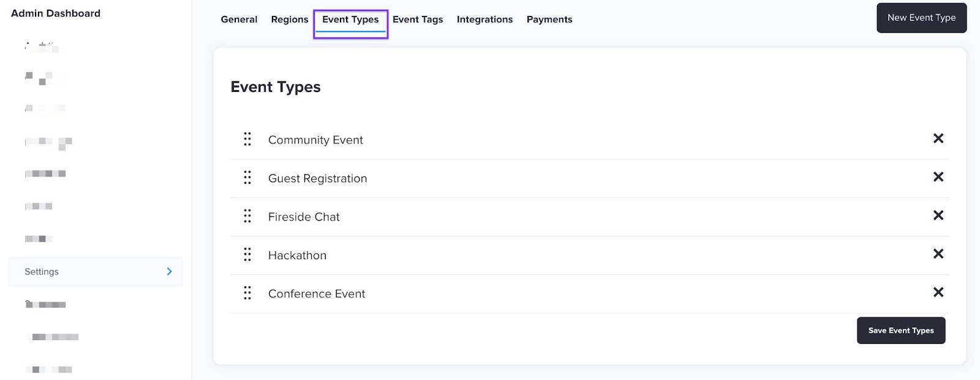Click drag handle beside Guest Registration
Image resolution: width=980 pixels, height=380 pixels.
[x=247, y=178]
